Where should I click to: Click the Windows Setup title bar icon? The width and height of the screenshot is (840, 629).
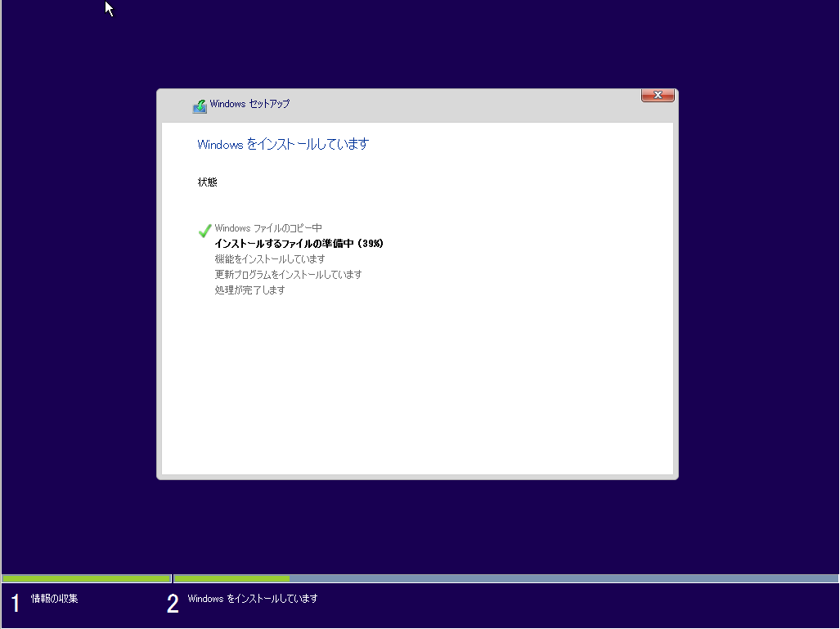click(200, 106)
